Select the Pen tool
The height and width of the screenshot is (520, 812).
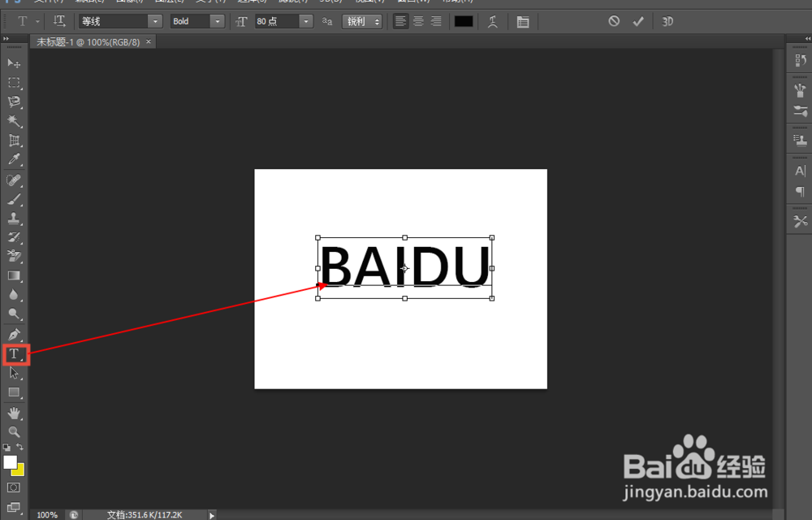coord(14,335)
